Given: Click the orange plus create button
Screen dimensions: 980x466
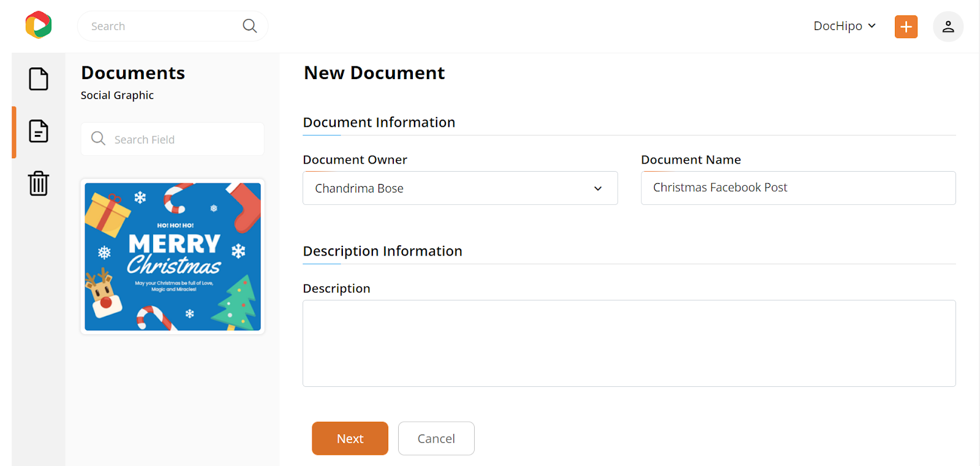Looking at the screenshot, I should pyautogui.click(x=906, y=26).
